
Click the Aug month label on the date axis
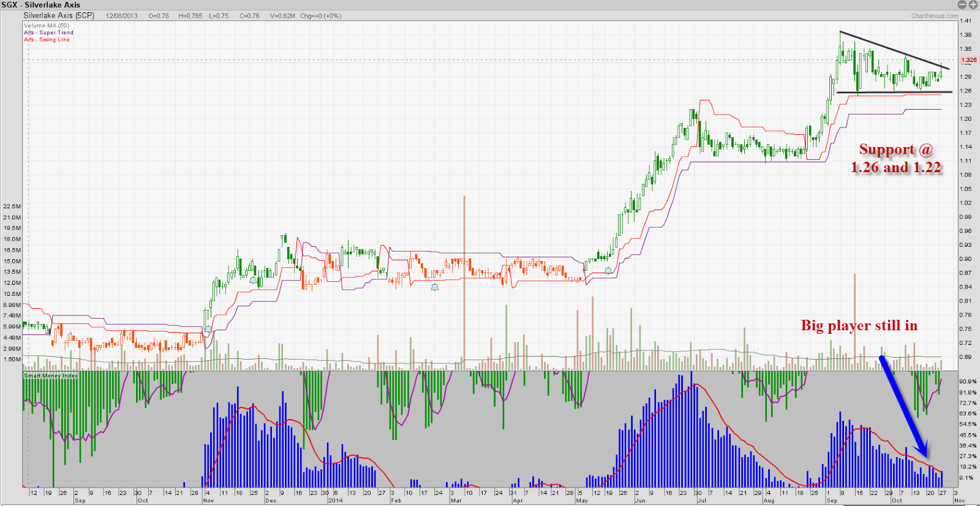tap(769, 500)
